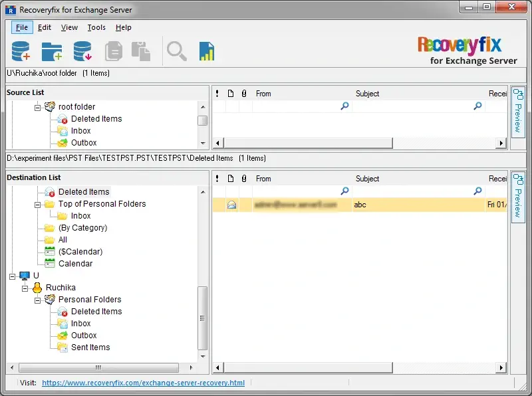
Task: Open the Tools menu
Action: 96,27
